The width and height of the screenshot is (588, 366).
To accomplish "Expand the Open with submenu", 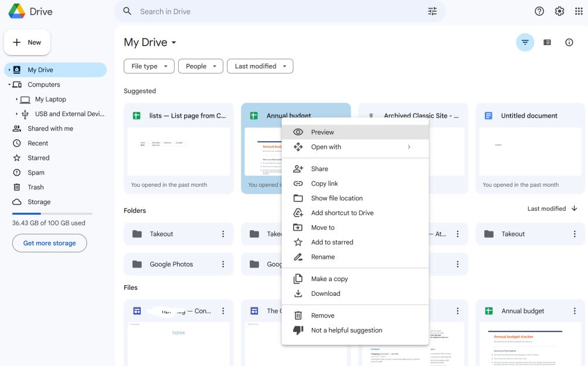I will (x=355, y=147).
